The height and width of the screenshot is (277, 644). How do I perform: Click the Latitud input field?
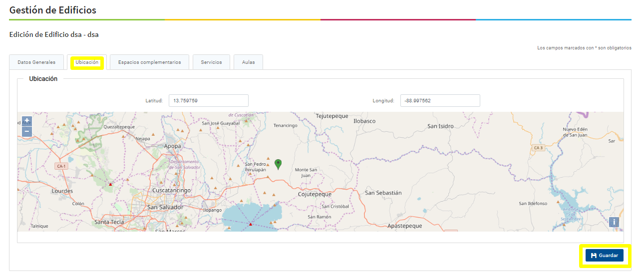tap(208, 101)
